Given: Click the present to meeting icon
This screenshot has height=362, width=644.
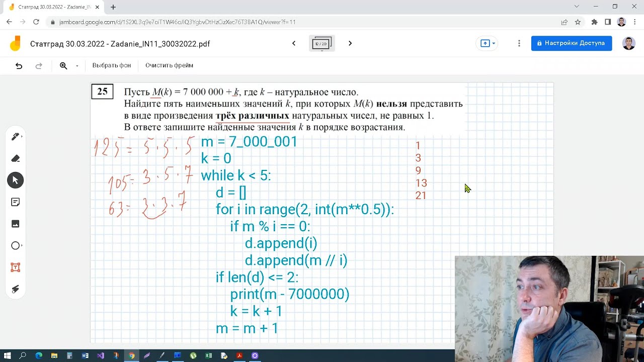Looking at the screenshot, I should pos(485,43).
